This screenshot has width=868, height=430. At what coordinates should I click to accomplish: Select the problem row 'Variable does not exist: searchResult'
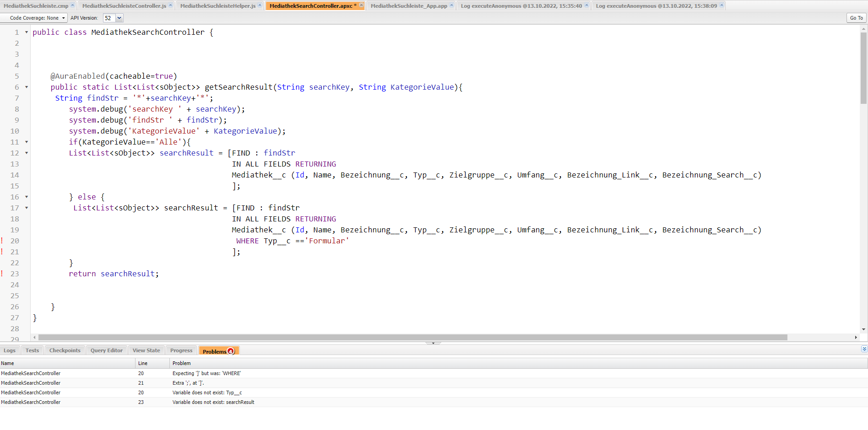(x=213, y=402)
